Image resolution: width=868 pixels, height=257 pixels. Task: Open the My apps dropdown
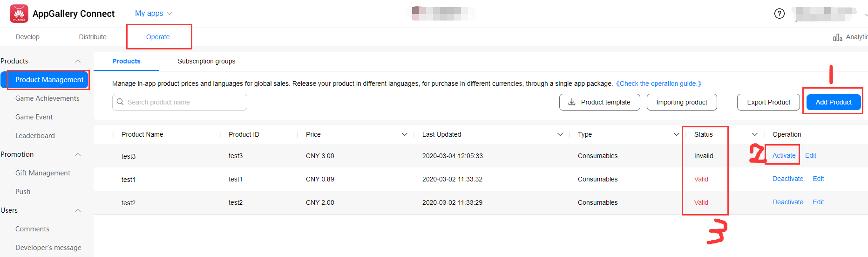(x=154, y=14)
